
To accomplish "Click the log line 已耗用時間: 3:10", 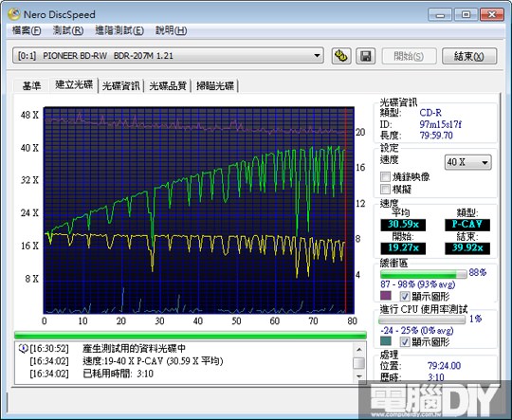I will click(x=118, y=374).
